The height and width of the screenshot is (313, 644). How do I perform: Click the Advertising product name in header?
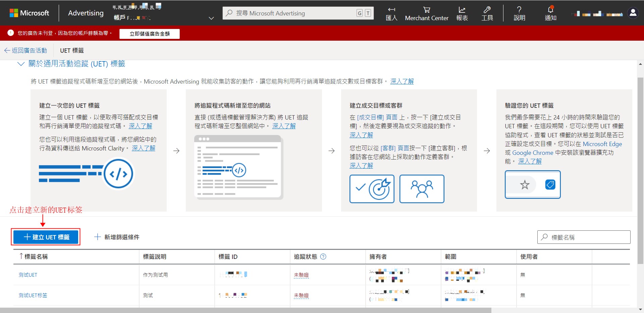coord(86,13)
